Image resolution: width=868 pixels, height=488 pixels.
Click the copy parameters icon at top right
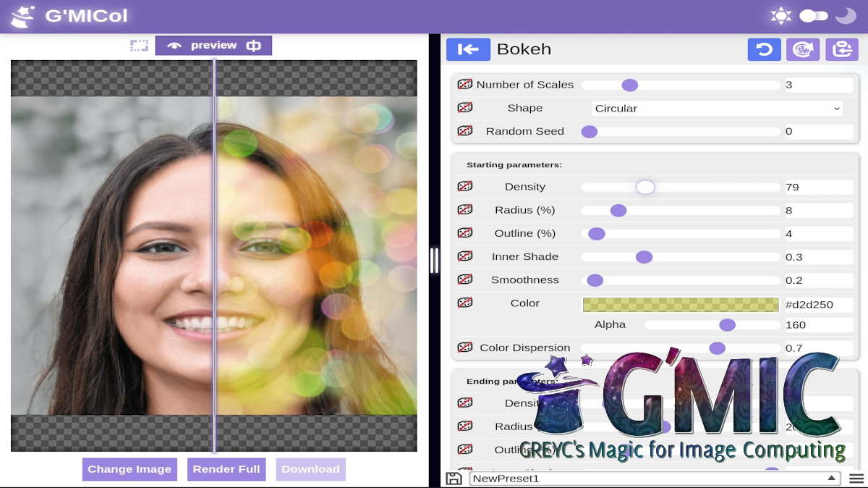point(841,49)
